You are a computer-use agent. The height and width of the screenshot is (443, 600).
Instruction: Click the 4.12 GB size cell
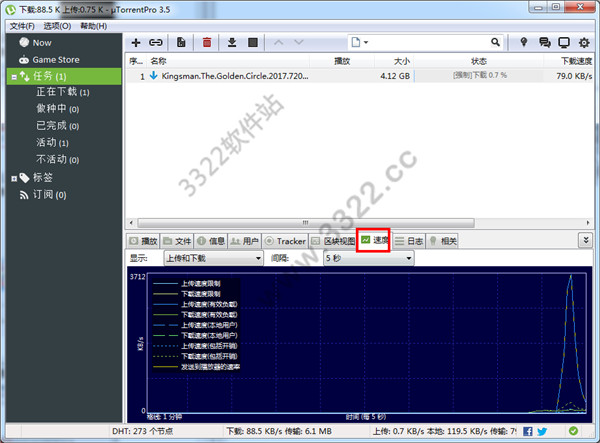coord(395,76)
